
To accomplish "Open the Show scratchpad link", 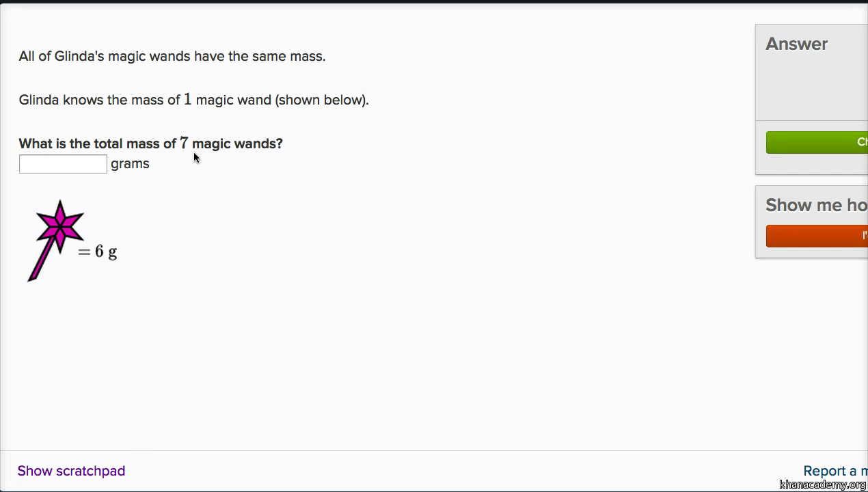I will point(71,471).
